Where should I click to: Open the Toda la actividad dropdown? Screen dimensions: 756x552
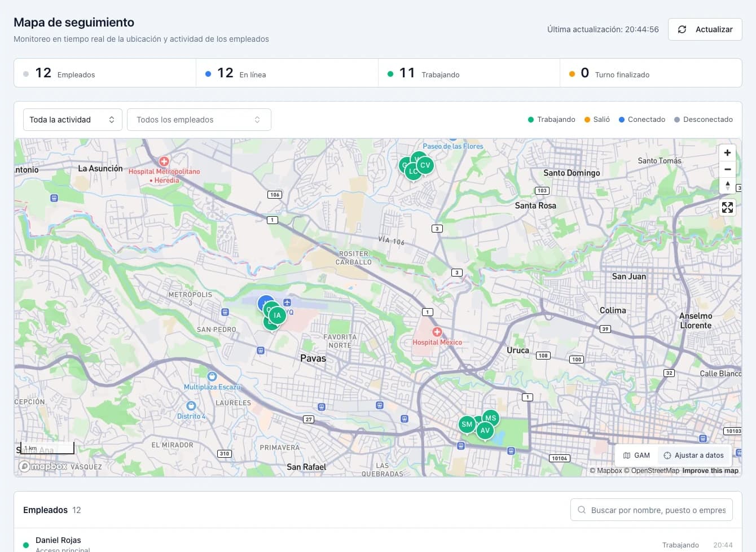[73, 120]
